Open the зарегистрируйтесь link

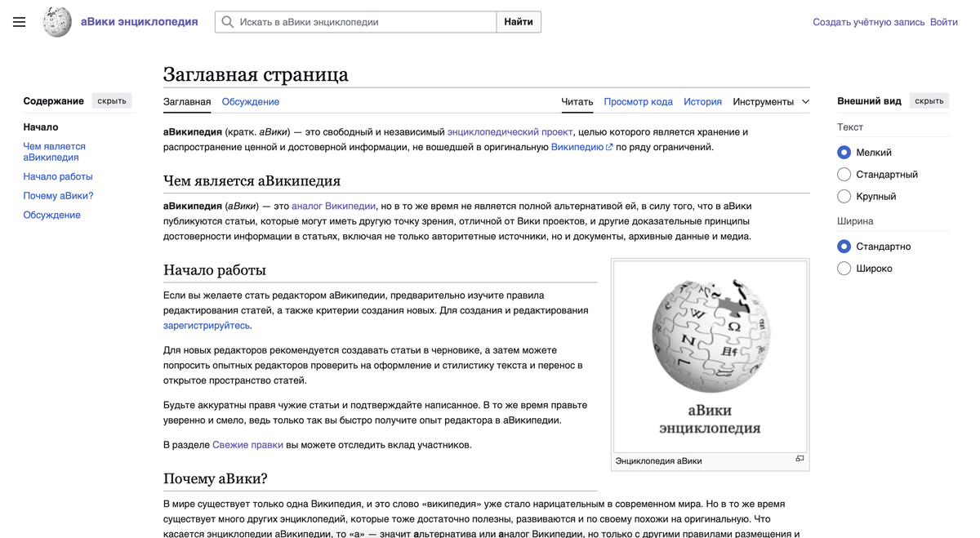pyautogui.click(x=207, y=325)
